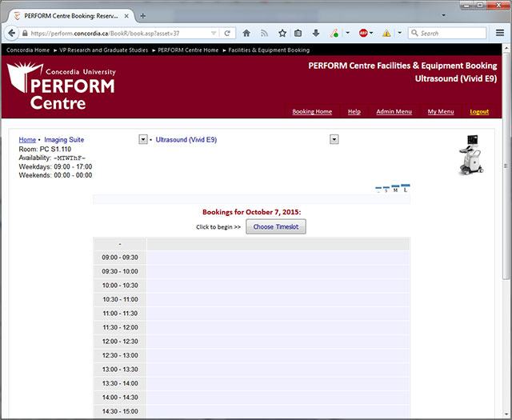
Task: Select the M size view toggle
Action: click(395, 190)
